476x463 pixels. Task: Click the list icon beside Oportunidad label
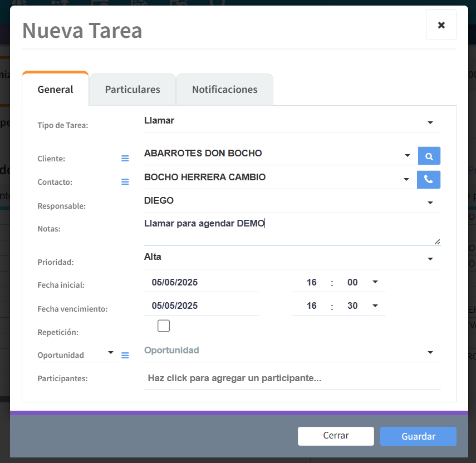(125, 355)
